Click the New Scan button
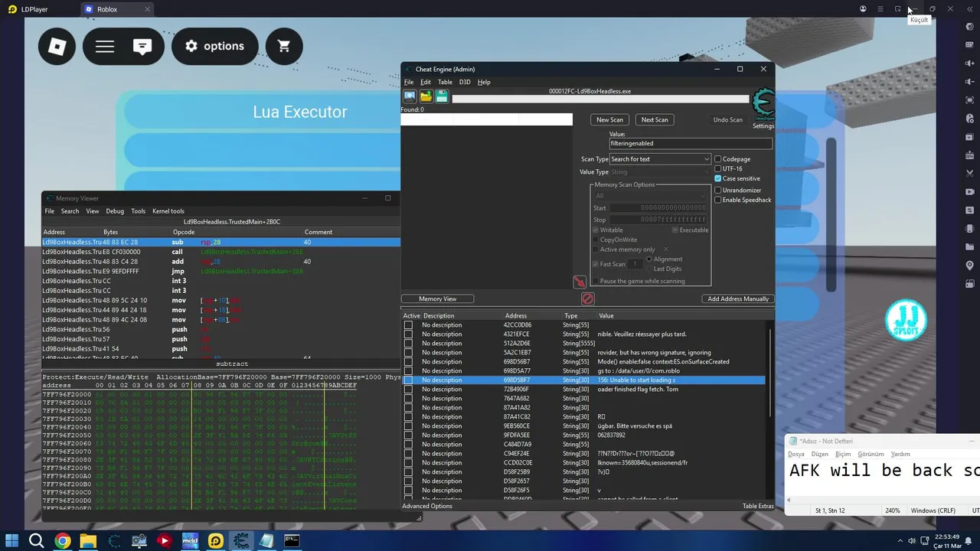This screenshot has width=980, height=551. [x=609, y=119]
